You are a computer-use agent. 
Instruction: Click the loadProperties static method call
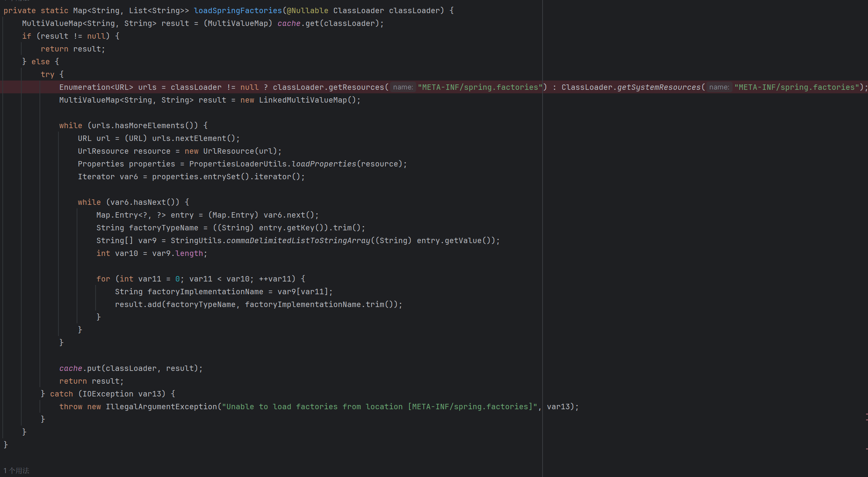pyautogui.click(x=324, y=164)
